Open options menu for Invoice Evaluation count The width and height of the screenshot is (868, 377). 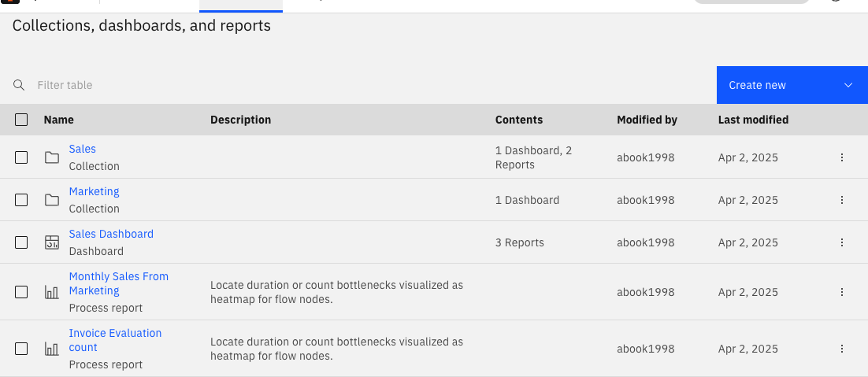841,349
